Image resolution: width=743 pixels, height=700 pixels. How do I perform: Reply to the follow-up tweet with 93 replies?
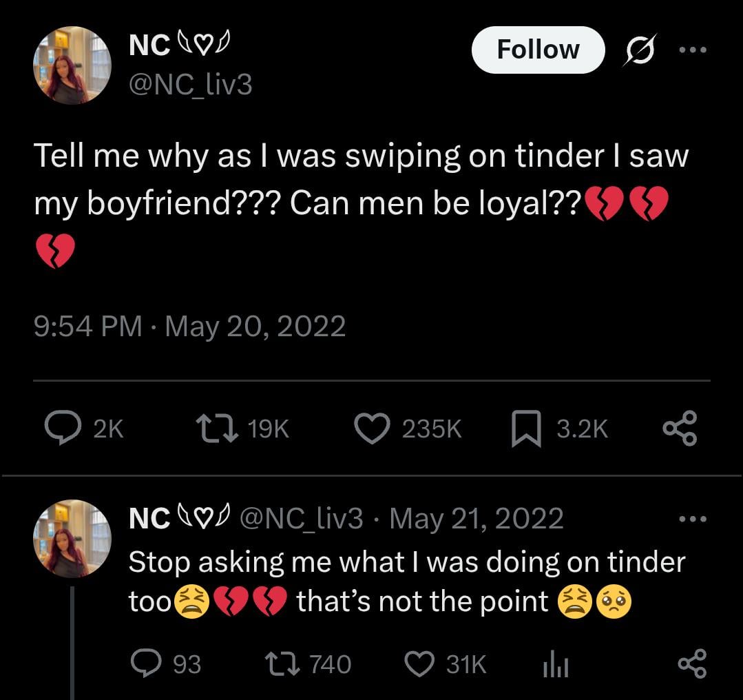tap(147, 663)
